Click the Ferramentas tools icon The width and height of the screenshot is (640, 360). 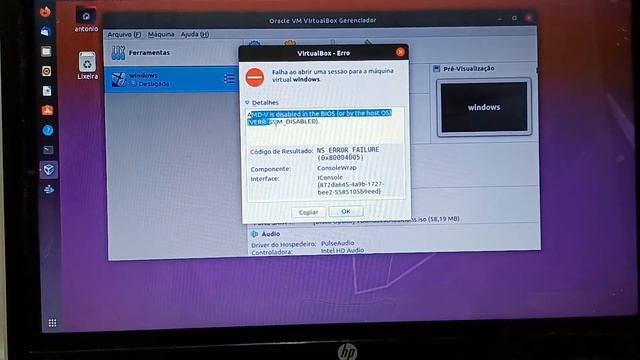tap(118, 53)
